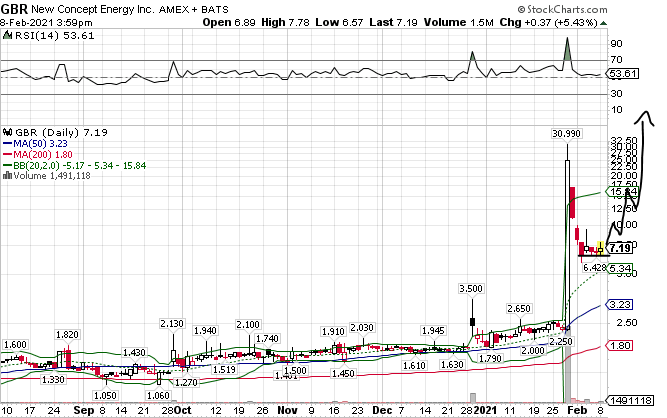Click the 1.80 MA(200) axis tag
The width and height of the screenshot is (667, 418).
pyautogui.click(x=620, y=346)
